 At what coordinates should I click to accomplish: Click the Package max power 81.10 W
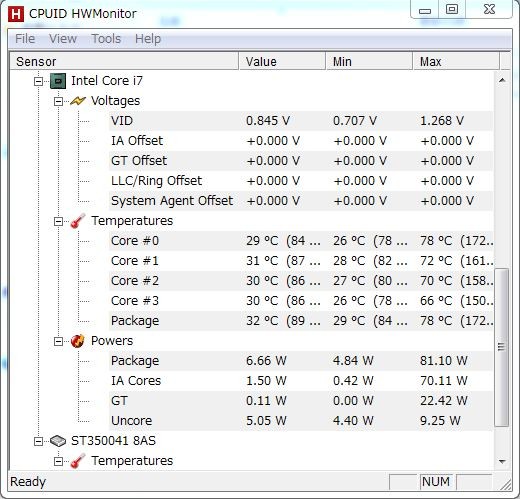444,361
